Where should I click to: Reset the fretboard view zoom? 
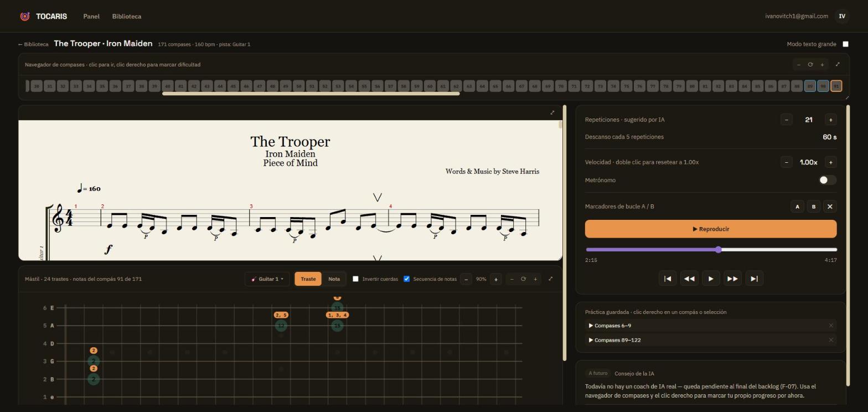[523, 279]
